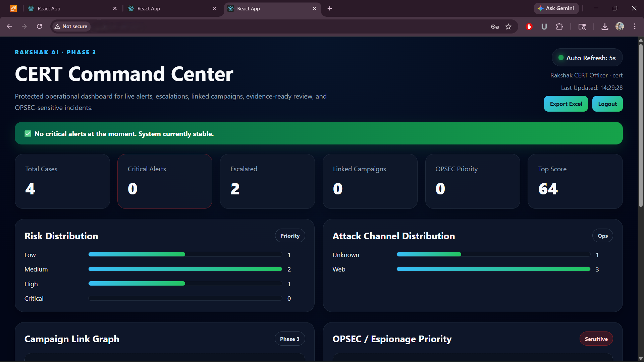Screen dimensions: 644x362
Task: Open the Not secure site info chip
Action: [71, 26]
